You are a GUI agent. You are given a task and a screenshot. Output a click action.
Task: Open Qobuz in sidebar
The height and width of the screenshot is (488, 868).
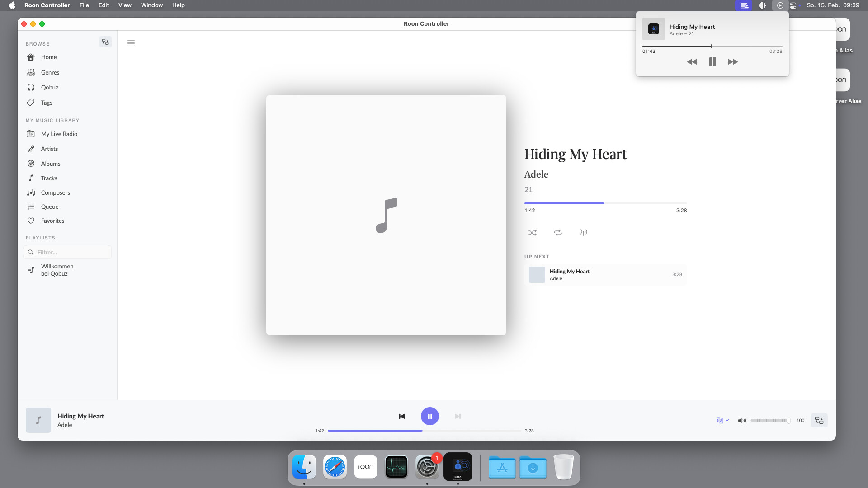[x=50, y=88]
